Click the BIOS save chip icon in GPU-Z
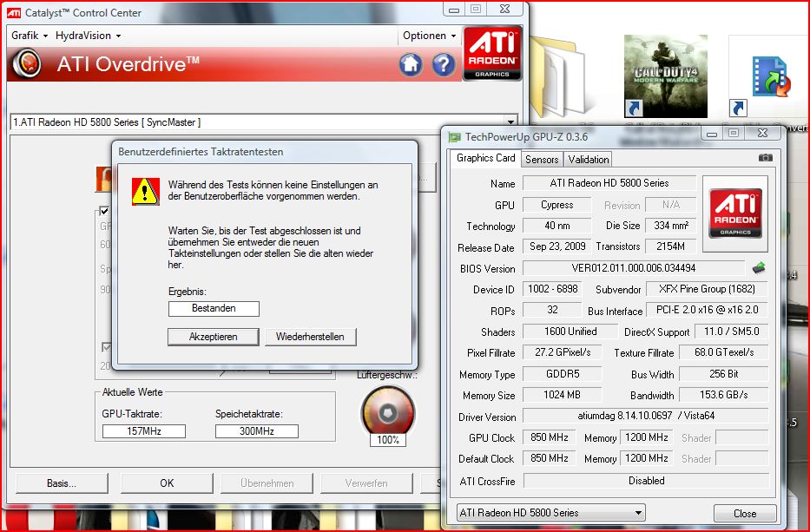The height and width of the screenshot is (532, 810). (x=758, y=267)
